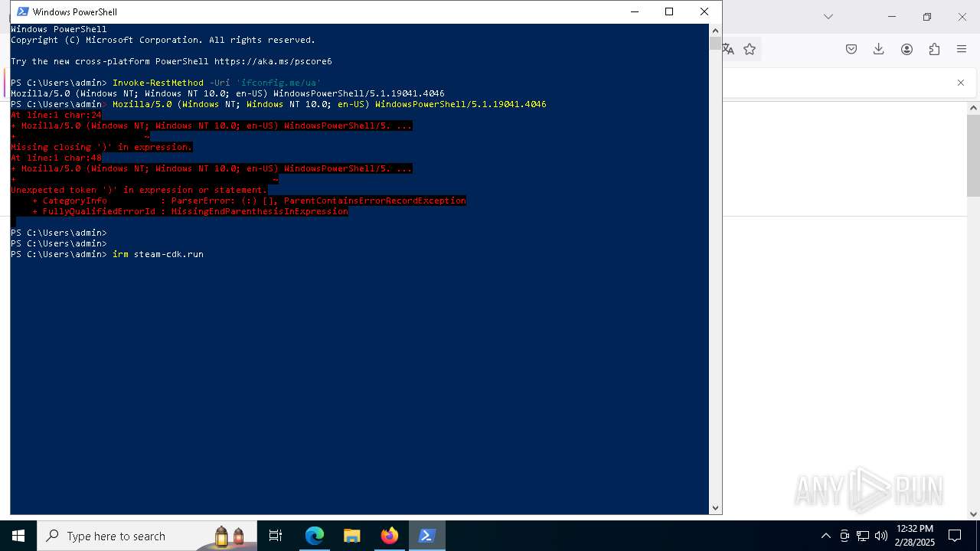Click the 'FullyQualifiedErrorId' error line
Image resolution: width=980 pixels, height=551 pixels.
pos(190,211)
